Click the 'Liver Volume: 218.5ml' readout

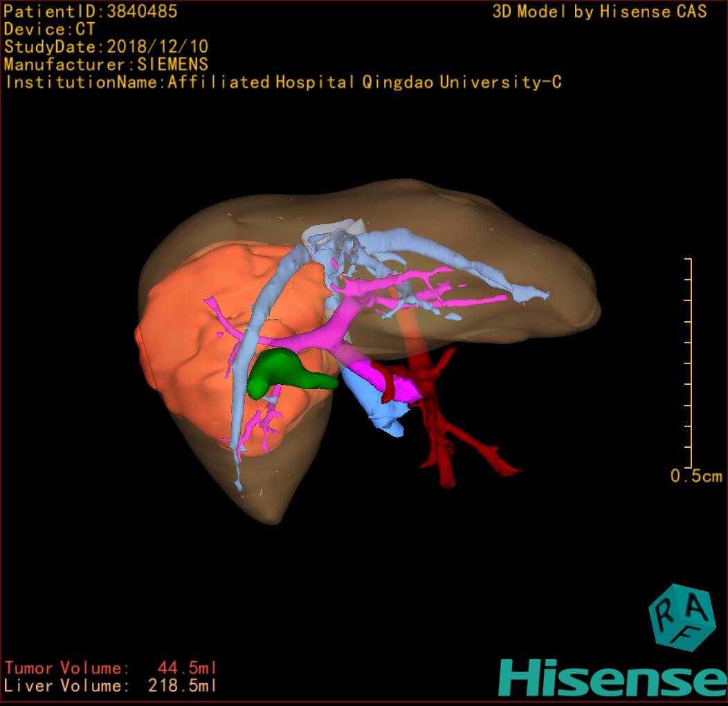click(x=111, y=685)
